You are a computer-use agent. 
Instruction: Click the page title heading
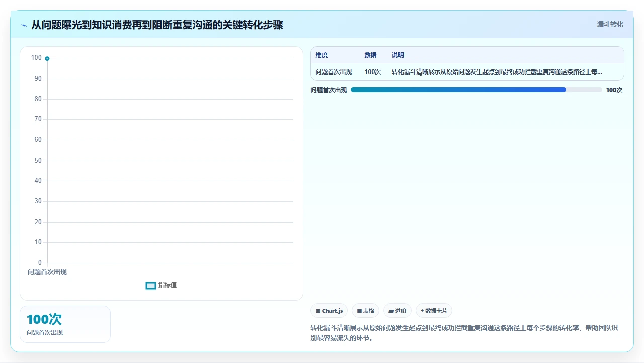point(157,25)
